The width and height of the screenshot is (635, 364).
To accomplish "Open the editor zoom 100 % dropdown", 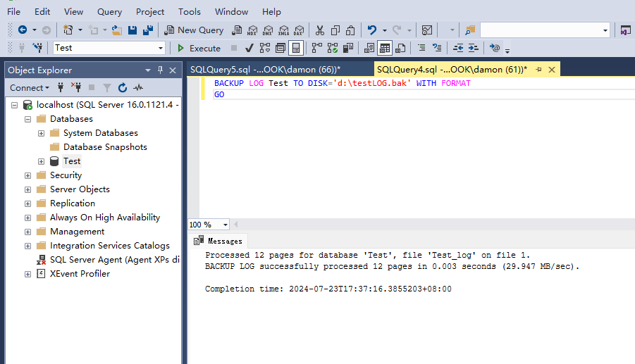I will coord(225,225).
